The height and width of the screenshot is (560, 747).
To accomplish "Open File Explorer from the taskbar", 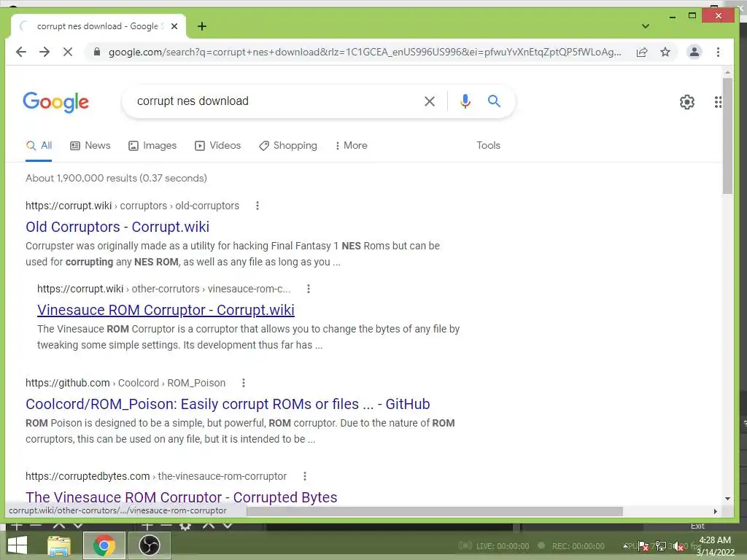I will (x=59, y=545).
